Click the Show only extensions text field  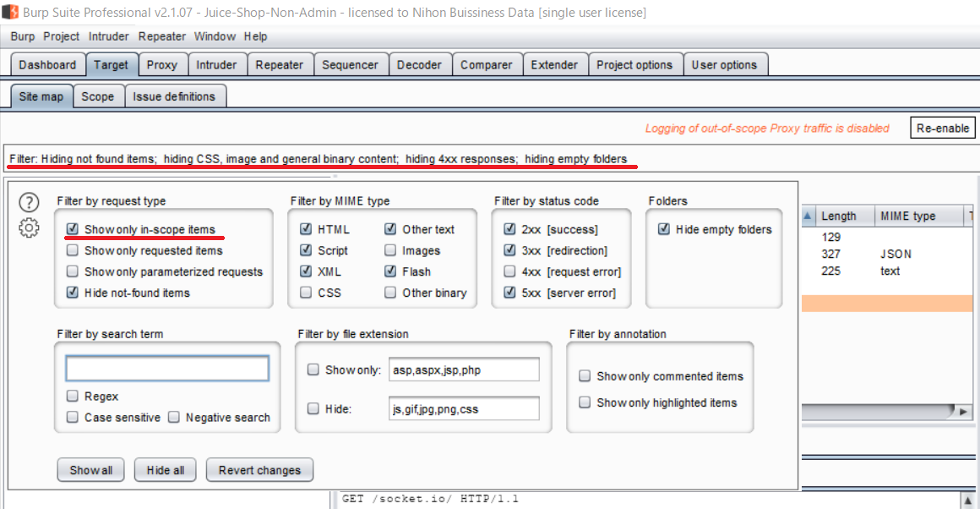click(x=464, y=369)
